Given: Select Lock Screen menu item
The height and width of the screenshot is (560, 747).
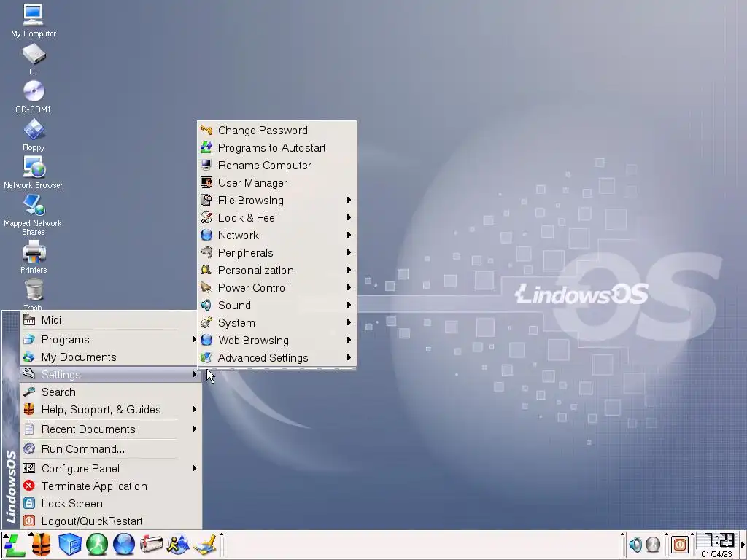Looking at the screenshot, I should point(110,504).
